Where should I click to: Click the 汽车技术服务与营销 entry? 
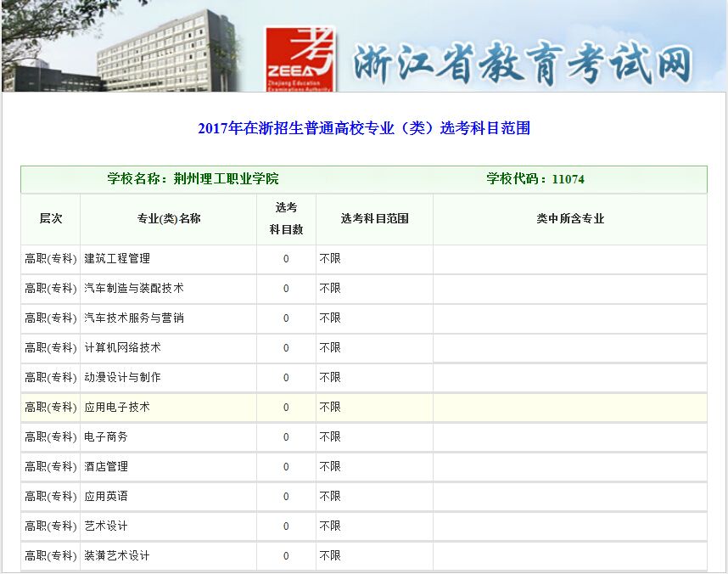tap(134, 318)
